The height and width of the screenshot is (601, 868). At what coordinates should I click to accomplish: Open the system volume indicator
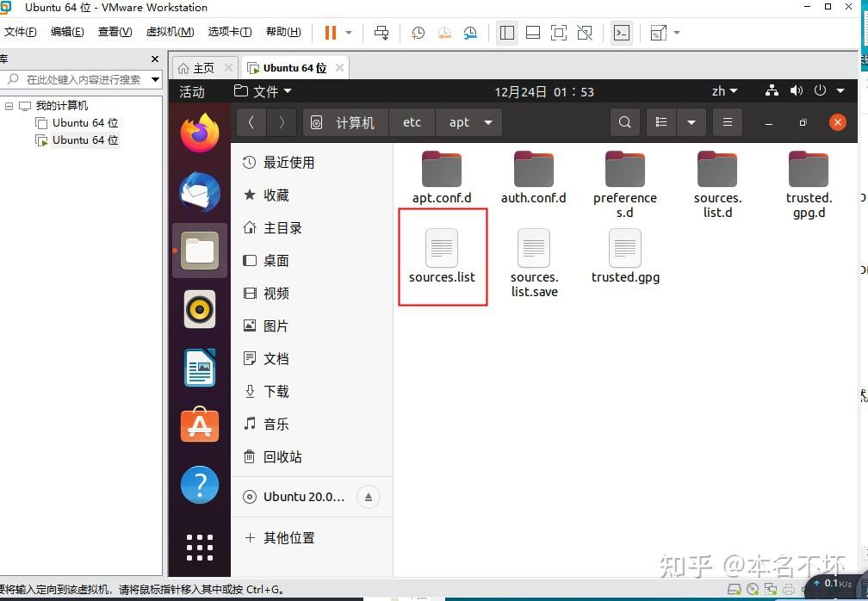(x=797, y=90)
